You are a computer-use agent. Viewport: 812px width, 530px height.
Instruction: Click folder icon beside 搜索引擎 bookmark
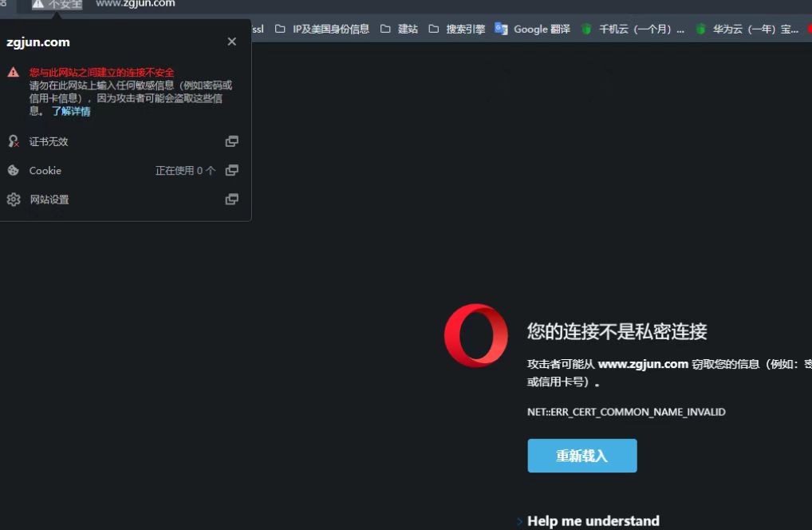click(434, 29)
